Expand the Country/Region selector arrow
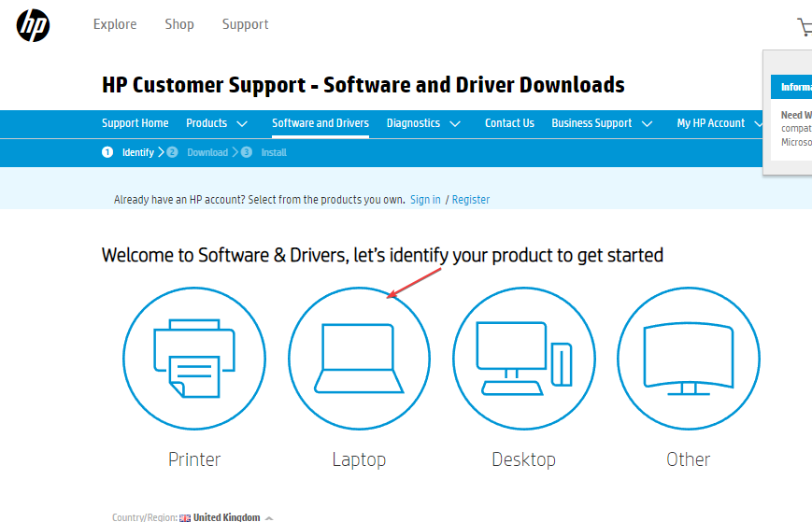812x522 pixels. coord(269,518)
